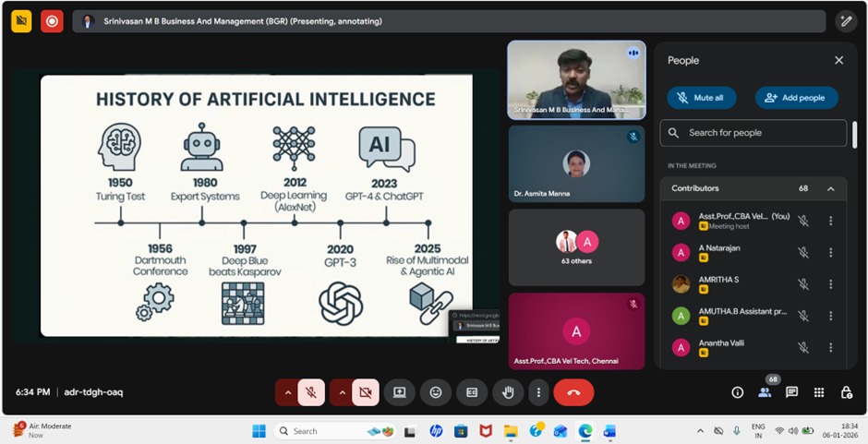Click the red leave call button
The height and width of the screenshot is (444, 868).
573,392
